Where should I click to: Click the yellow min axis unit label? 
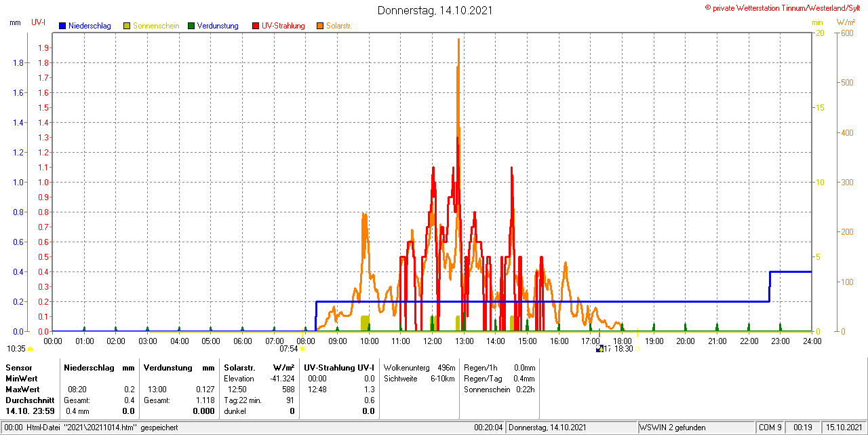coord(817,22)
